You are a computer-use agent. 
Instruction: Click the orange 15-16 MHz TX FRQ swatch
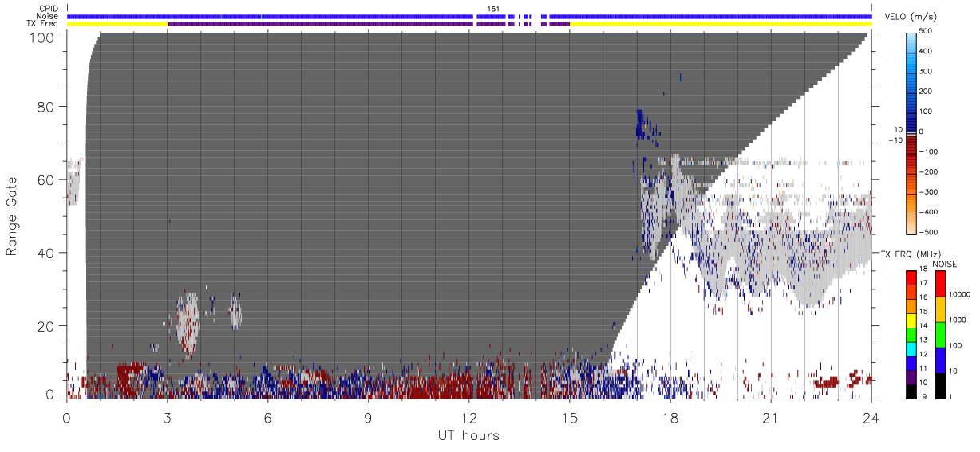911,307
